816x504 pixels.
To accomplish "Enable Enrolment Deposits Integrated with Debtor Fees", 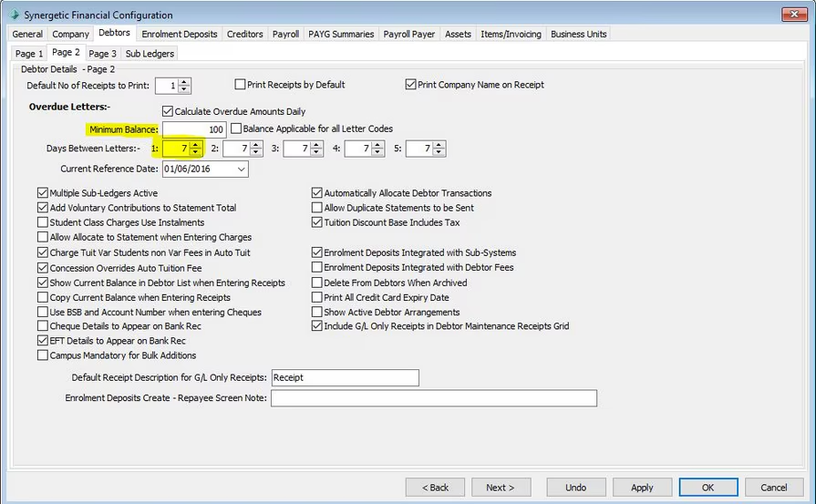I will click(x=317, y=267).
